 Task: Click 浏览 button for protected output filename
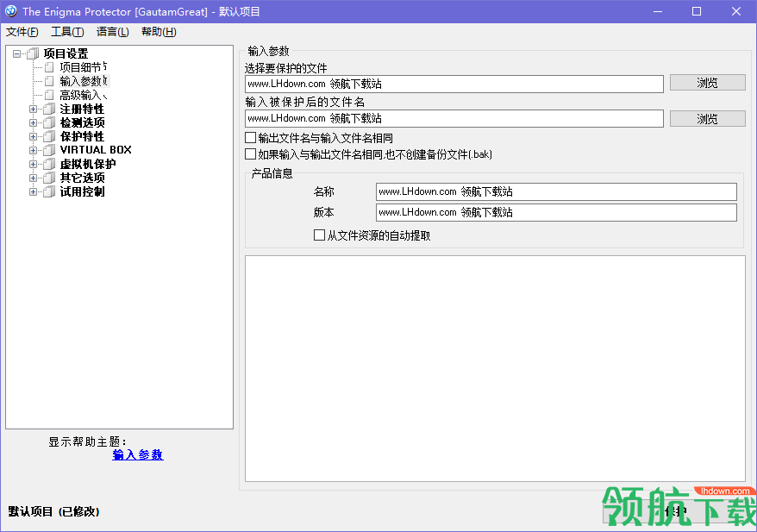pyautogui.click(x=707, y=119)
